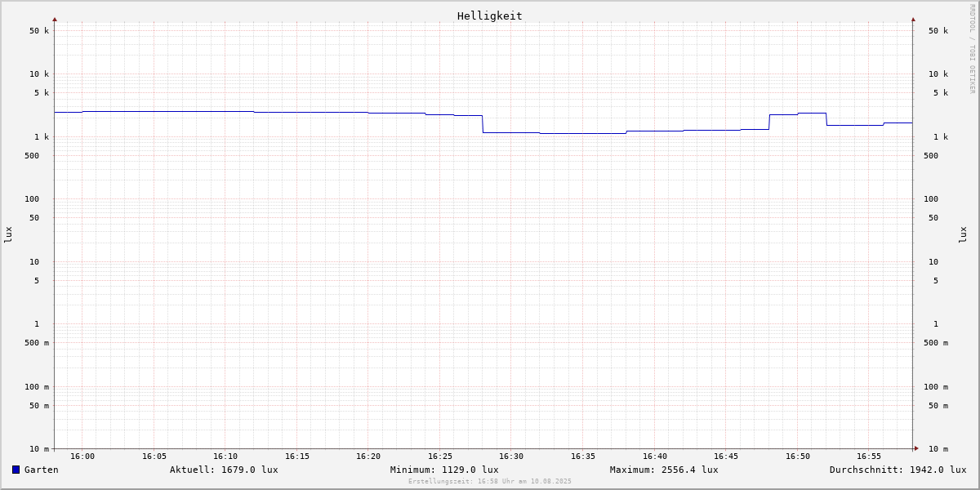Click the 500 tick on left axis
The image size is (980, 490).
32,156
